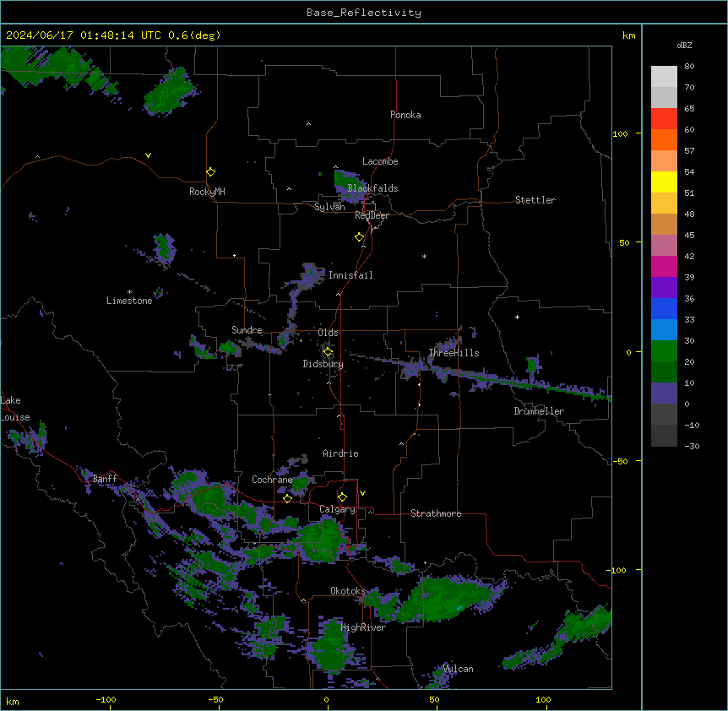Click the 80 value on the dBZ scale
This screenshot has height=711, width=728.
689,67
